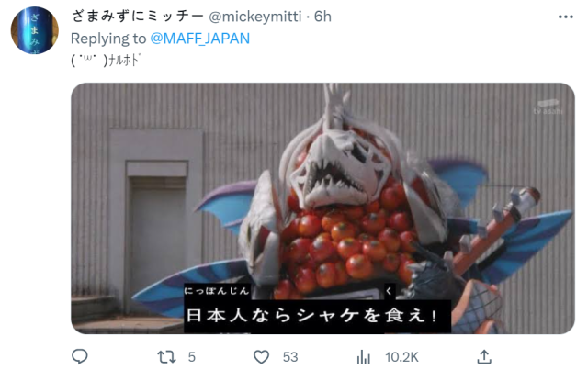
Task: Open the three-dot more options menu
Action: click(566, 17)
